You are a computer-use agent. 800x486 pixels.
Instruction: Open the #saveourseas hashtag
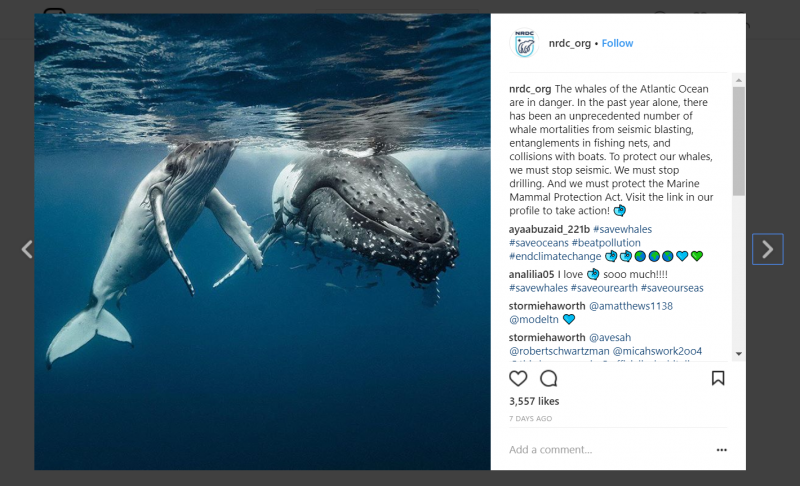(672, 288)
